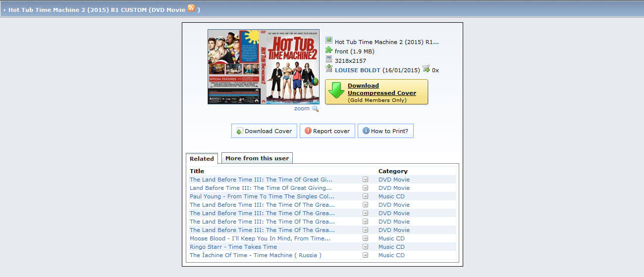The width and height of the screenshot is (644, 277).
Task: Open Moose Blood - I'll Keep You In Mind link
Action: [260, 238]
